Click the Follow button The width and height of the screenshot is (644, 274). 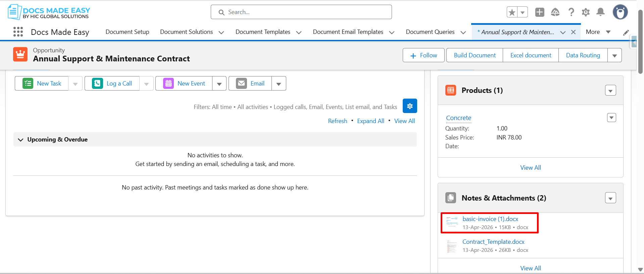pyautogui.click(x=424, y=55)
